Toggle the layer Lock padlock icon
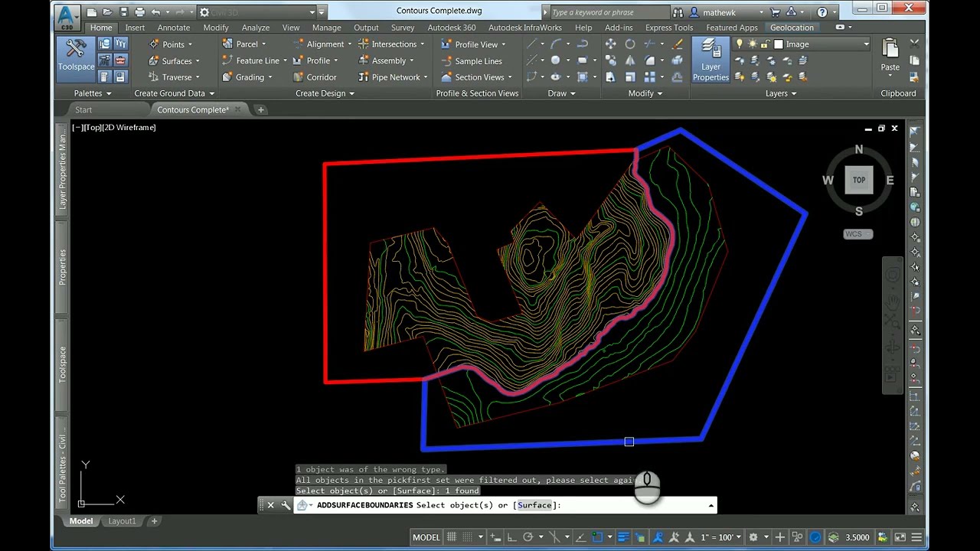 click(x=764, y=44)
